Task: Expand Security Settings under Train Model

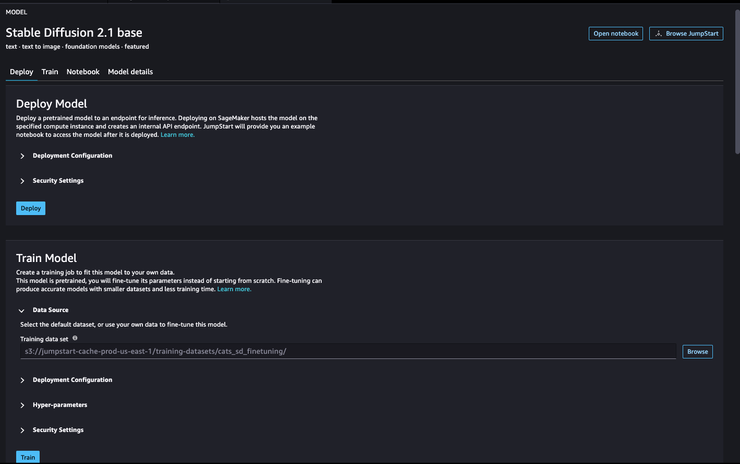Action: 52,430
